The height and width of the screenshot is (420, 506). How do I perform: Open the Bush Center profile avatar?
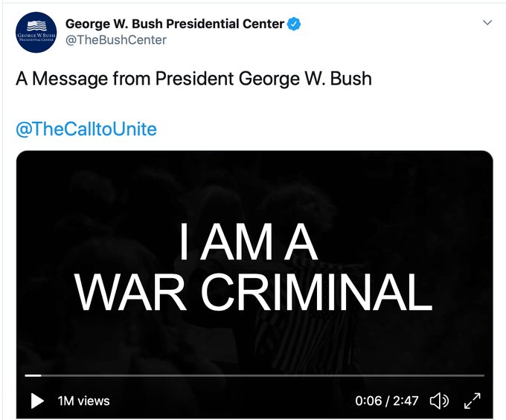tap(37, 31)
